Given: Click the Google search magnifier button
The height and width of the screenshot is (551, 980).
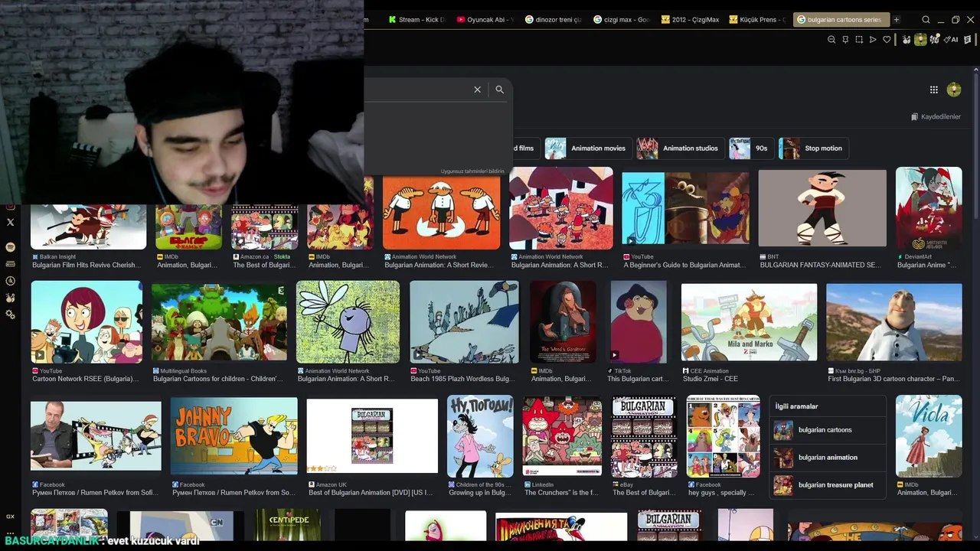Looking at the screenshot, I should coord(499,90).
